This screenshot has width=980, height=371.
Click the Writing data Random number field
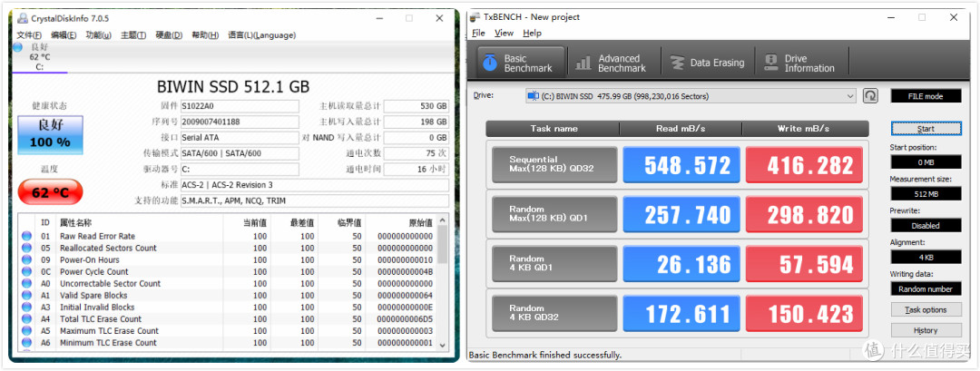pyautogui.click(x=926, y=288)
